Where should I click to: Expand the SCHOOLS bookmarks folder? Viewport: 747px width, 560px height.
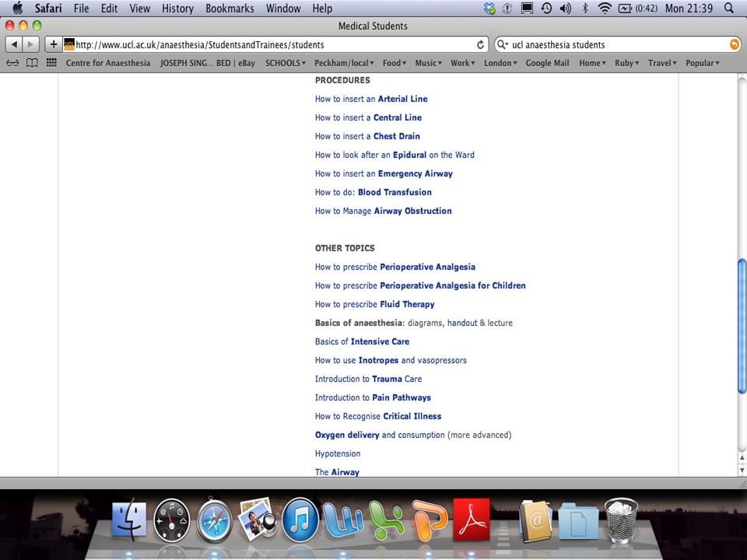[x=286, y=63]
